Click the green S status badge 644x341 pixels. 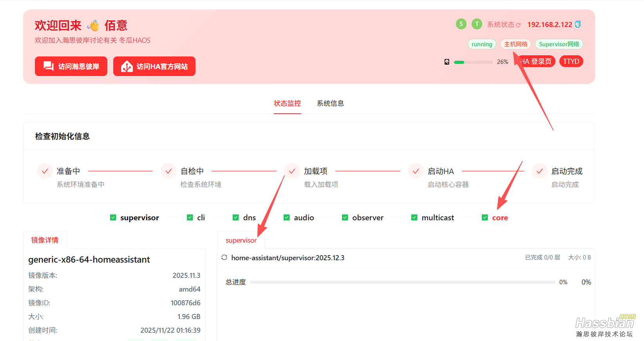click(461, 24)
